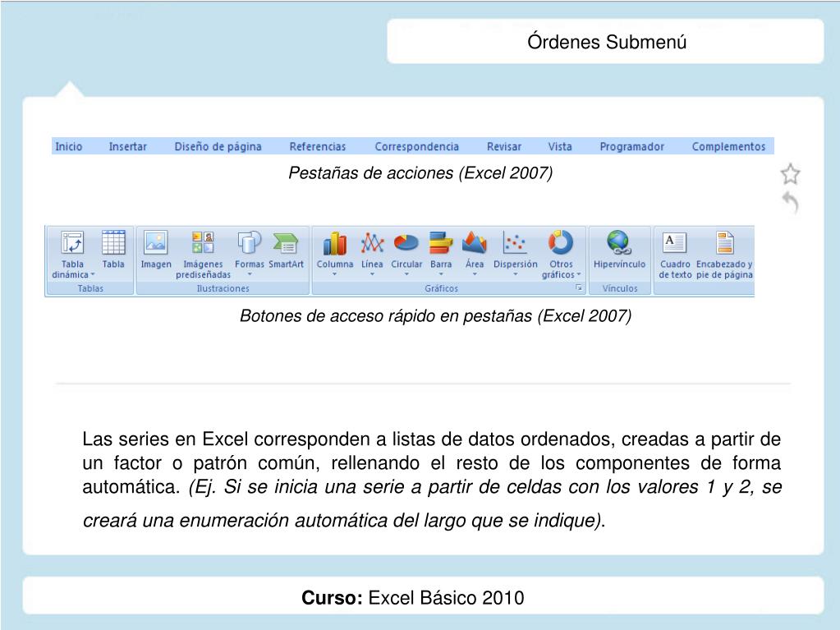The height and width of the screenshot is (630, 840).
Task: Click the SmartArt icon
Action: point(286,242)
